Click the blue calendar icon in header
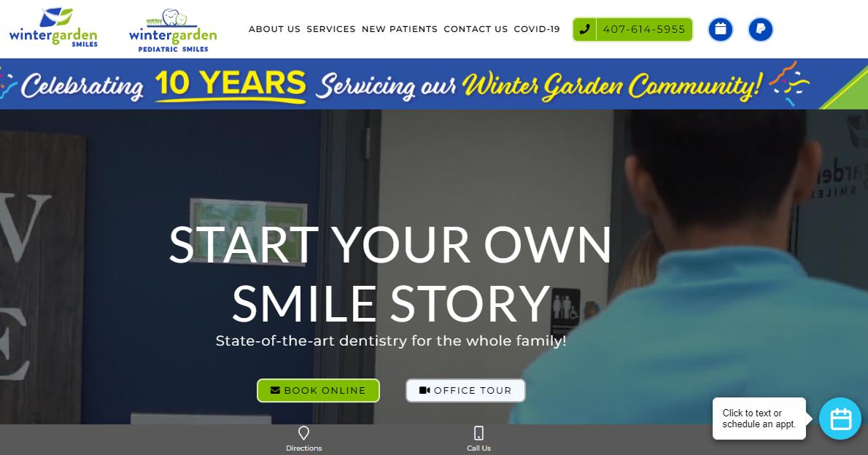The width and height of the screenshot is (868, 455). (720, 29)
